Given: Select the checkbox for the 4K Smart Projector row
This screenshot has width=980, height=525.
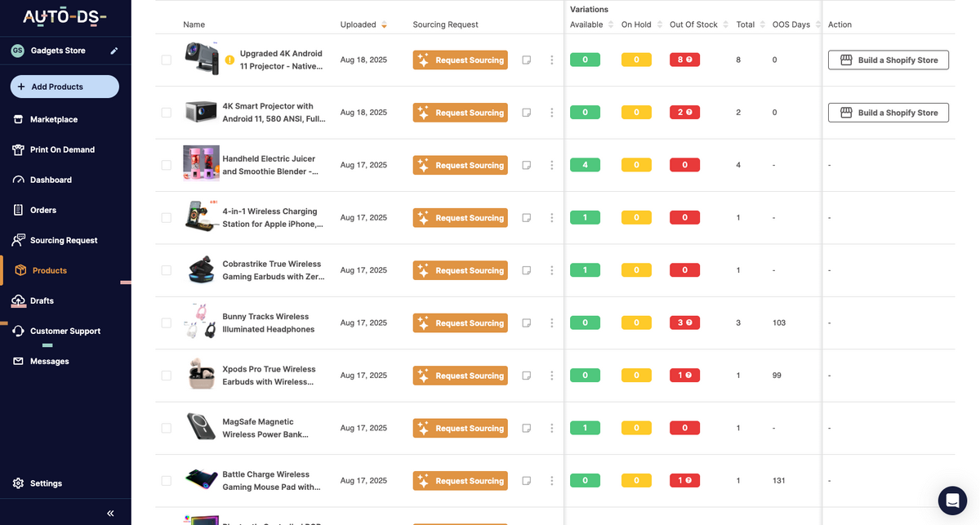Looking at the screenshot, I should (167, 112).
